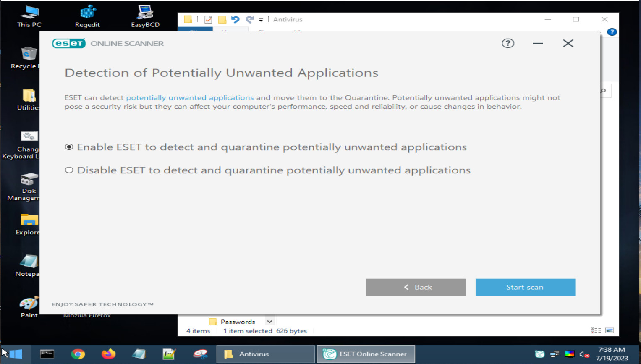This screenshot has width=641, height=364.
Task: Toggle large icons view in Explorer status bar
Action: pos(610,330)
